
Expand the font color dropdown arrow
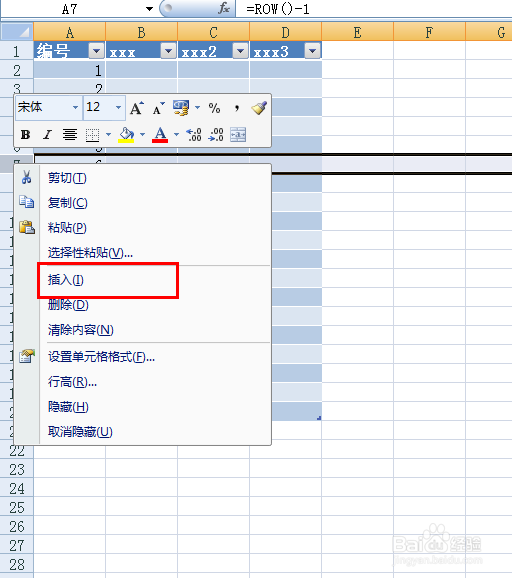(176, 135)
